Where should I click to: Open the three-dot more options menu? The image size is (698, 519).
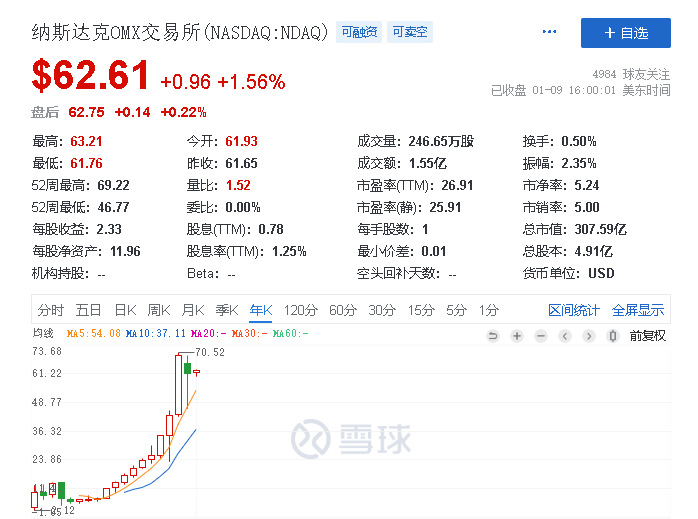tap(549, 32)
